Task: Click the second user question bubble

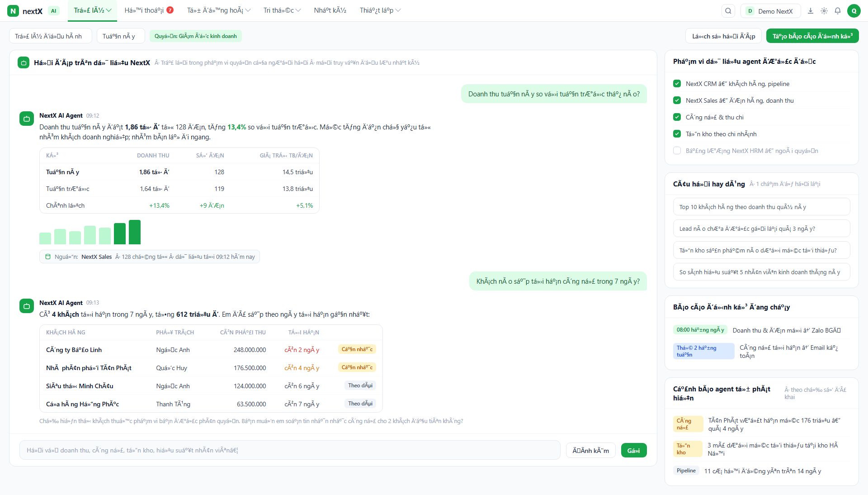Action: point(558,281)
